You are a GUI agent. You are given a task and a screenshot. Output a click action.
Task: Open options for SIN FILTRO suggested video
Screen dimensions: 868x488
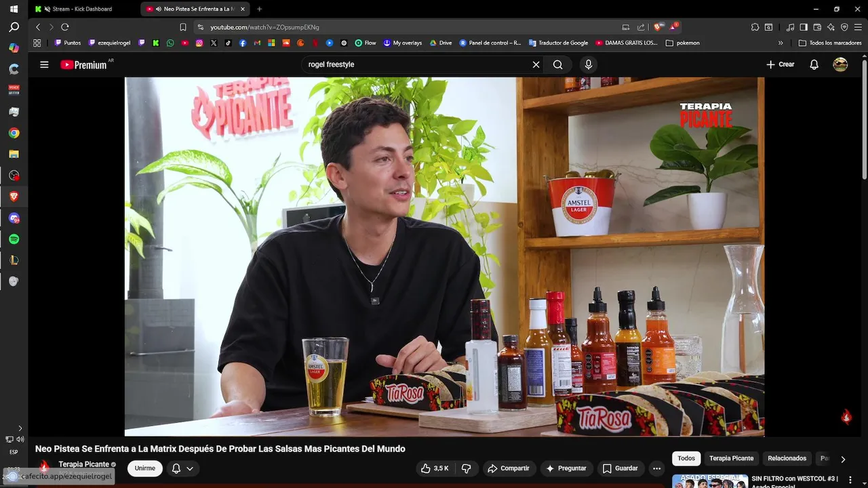[850, 480]
